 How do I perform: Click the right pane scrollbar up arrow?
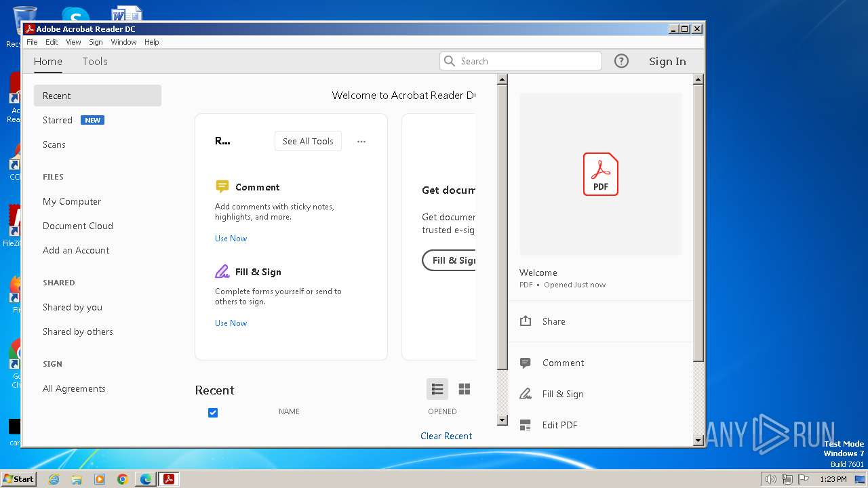(698, 79)
